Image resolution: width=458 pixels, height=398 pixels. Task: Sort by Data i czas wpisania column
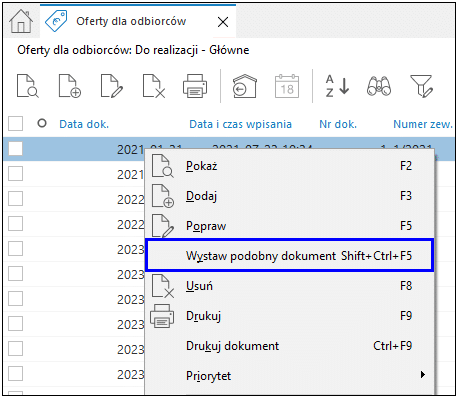pyautogui.click(x=240, y=124)
